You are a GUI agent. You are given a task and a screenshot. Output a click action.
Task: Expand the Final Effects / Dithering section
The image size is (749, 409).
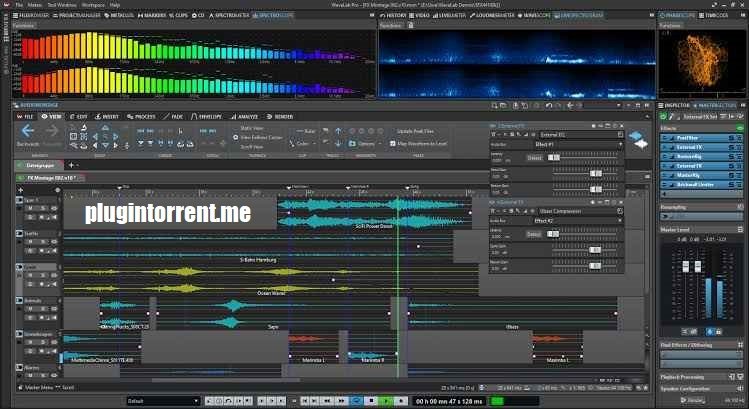click(x=701, y=345)
